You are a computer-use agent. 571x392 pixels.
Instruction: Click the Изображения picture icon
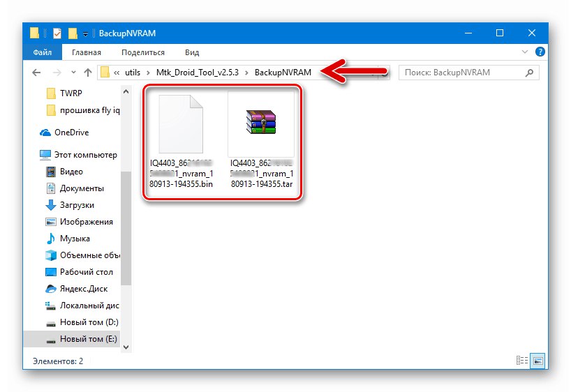pyautogui.click(x=51, y=222)
